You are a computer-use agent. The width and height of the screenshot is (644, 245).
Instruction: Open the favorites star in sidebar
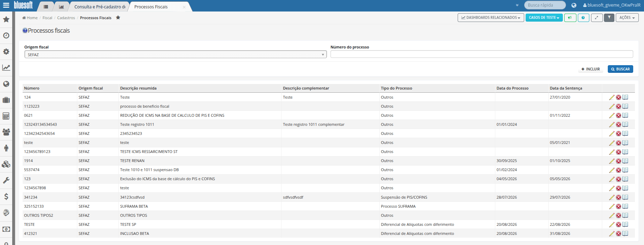(x=6, y=19)
